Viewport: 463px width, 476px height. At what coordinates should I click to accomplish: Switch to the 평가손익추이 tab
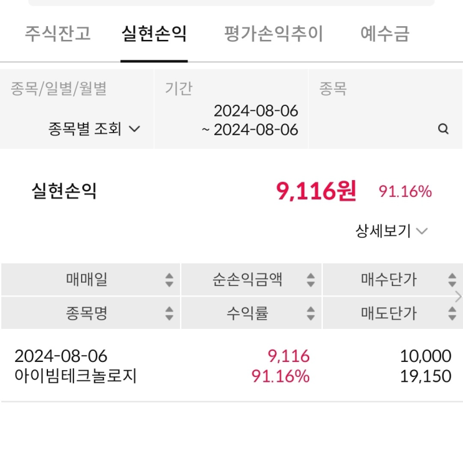274,34
